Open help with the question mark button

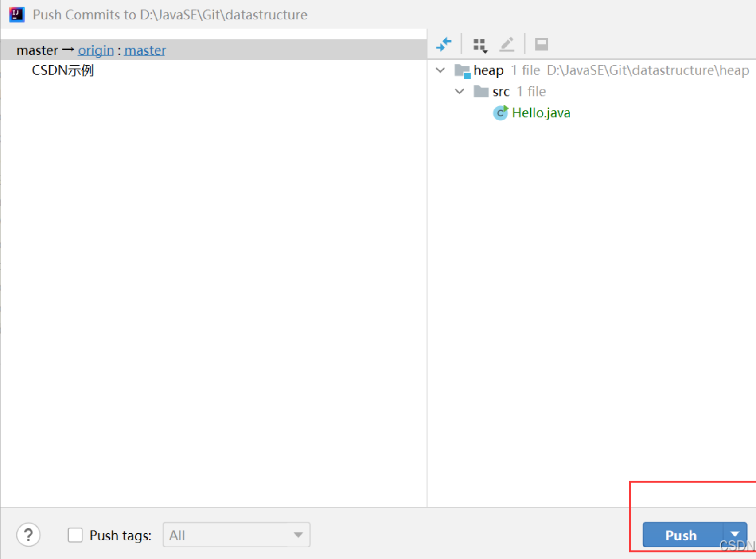point(28,535)
